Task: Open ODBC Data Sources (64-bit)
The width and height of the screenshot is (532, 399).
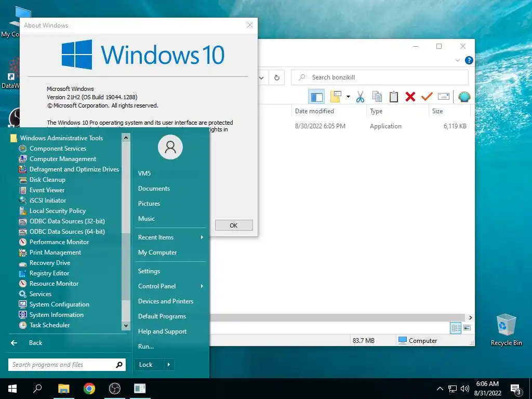Action: click(62, 232)
